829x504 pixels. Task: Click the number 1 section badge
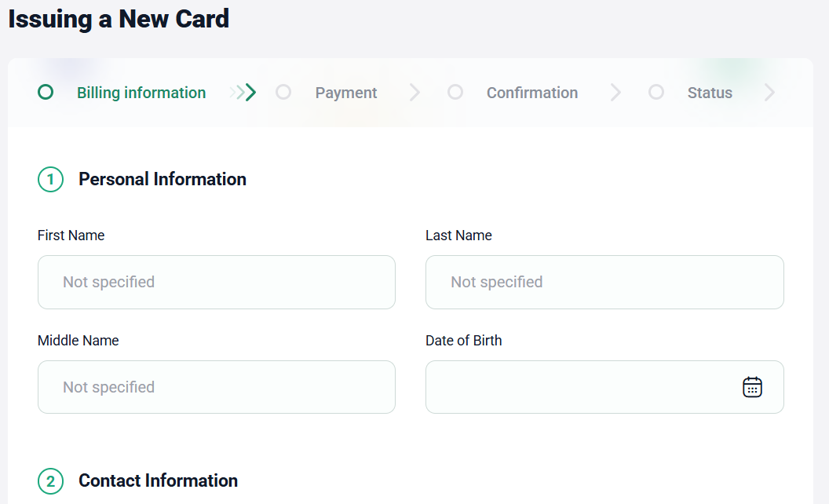[x=50, y=180]
